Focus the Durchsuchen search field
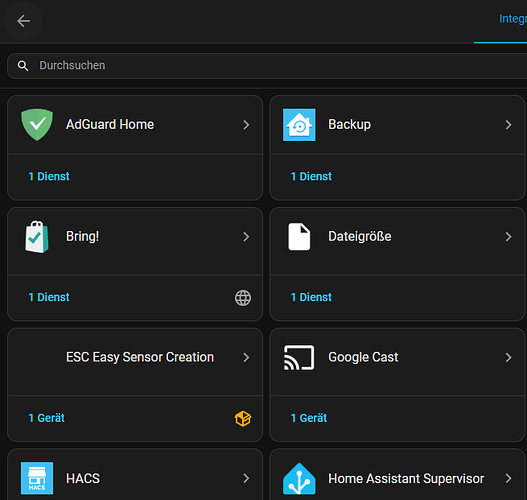 [x=267, y=66]
